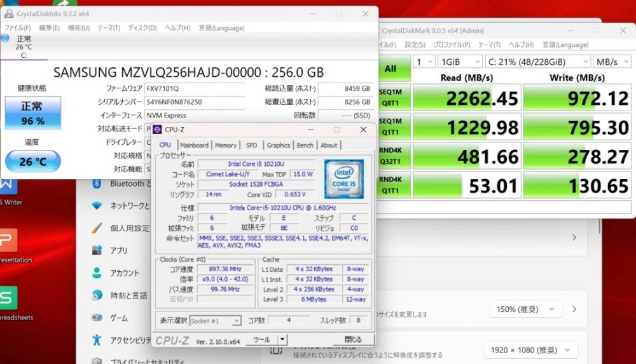Click the total host reads 8459 GB value

(x=345, y=88)
